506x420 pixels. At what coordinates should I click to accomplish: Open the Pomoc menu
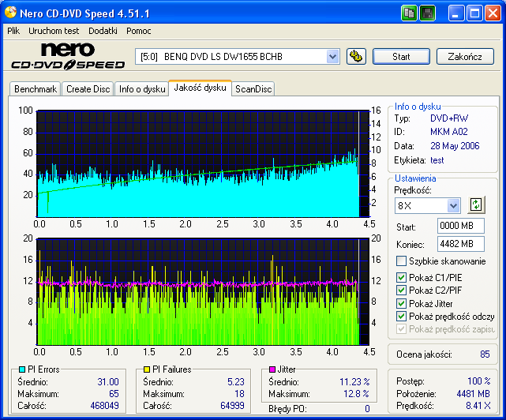click(x=138, y=31)
